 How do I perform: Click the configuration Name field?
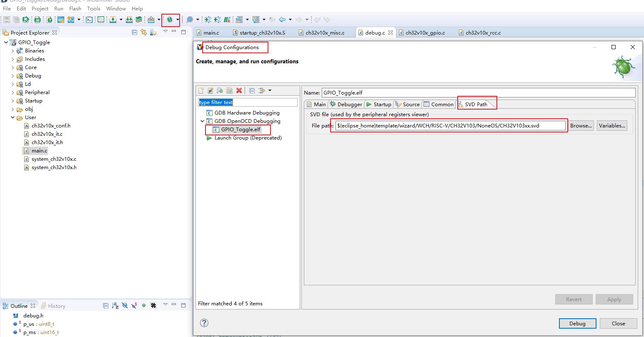click(479, 92)
